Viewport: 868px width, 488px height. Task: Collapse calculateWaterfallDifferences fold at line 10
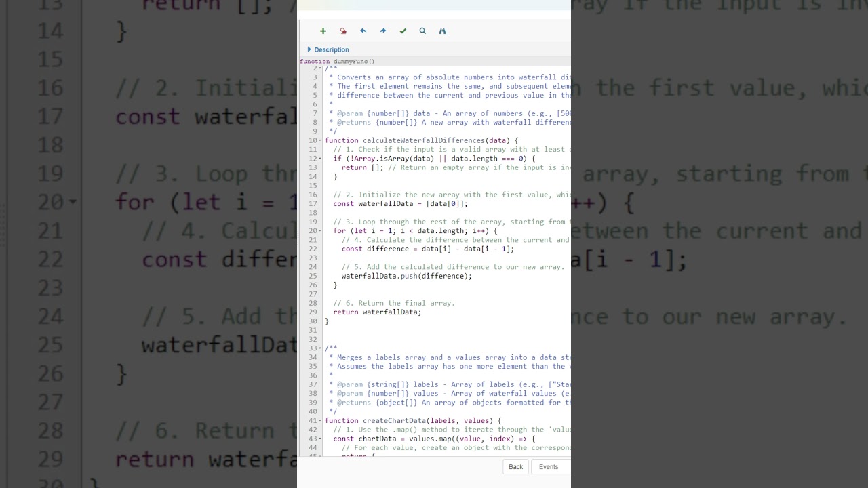[320, 140]
